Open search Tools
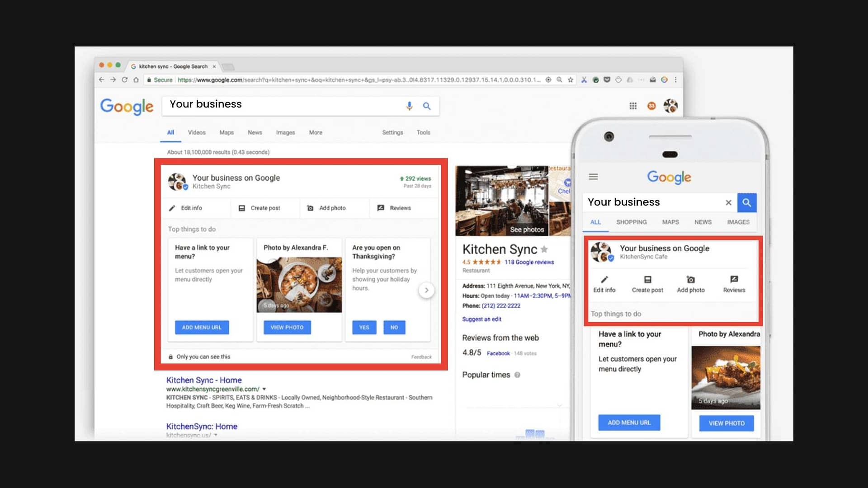Screen dimensions: 868x488 coord(424,132)
